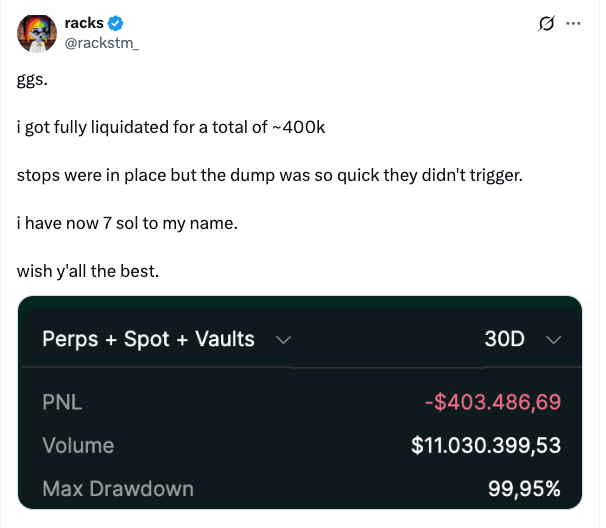Click the tweet line starting with ggs.
This screenshot has height=528, width=606.
[33, 81]
